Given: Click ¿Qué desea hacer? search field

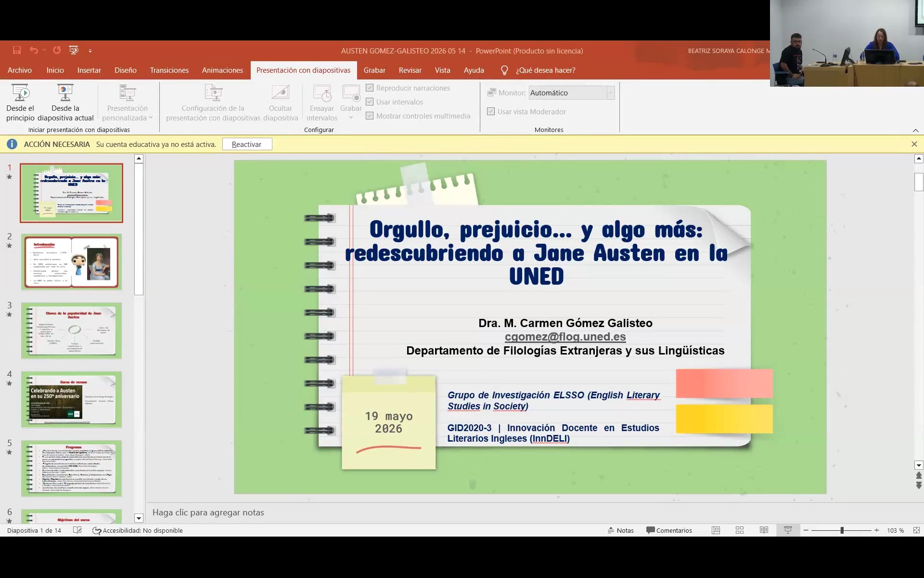Looking at the screenshot, I should pos(546,70).
